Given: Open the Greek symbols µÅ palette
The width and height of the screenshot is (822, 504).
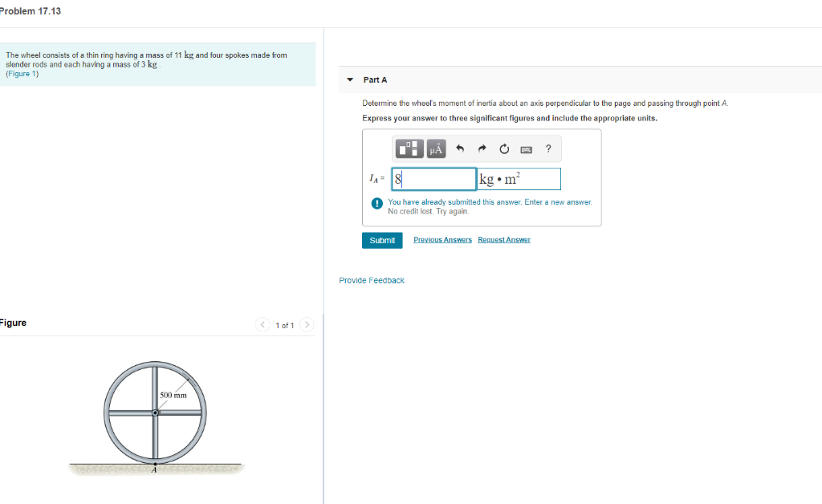Looking at the screenshot, I should (x=436, y=148).
